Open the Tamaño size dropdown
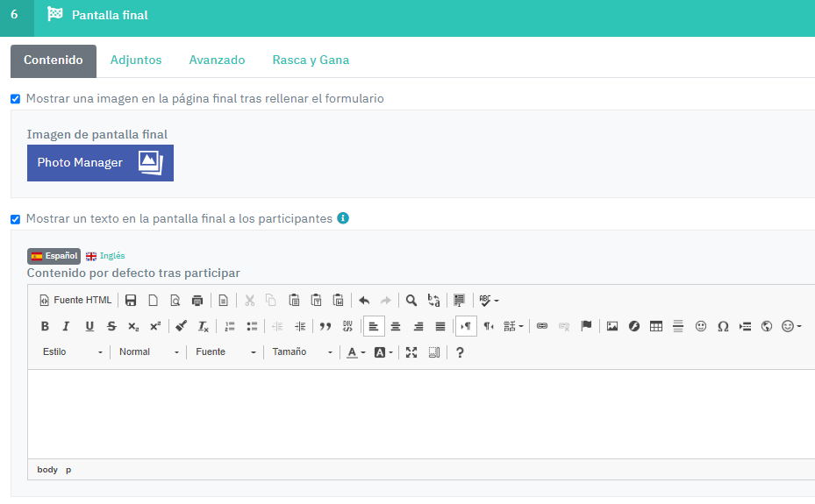Image resolution: width=815 pixels, height=504 pixels. click(302, 351)
